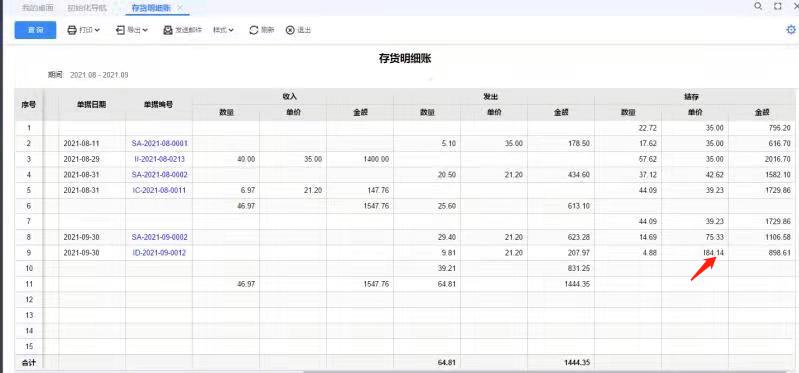Click 单价 subheader under 发出
Screen dimensions: 799x373
[x=494, y=113]
